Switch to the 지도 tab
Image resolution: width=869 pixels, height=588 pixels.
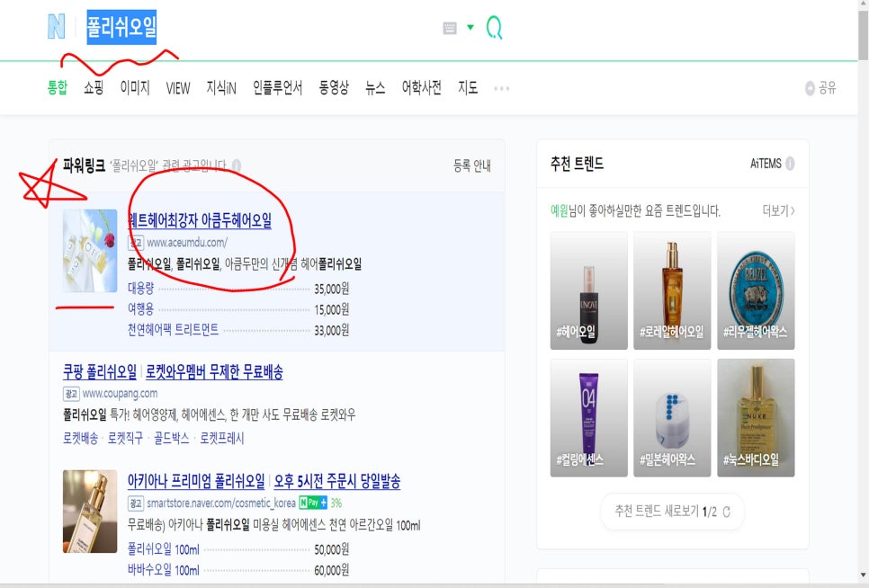468,87
